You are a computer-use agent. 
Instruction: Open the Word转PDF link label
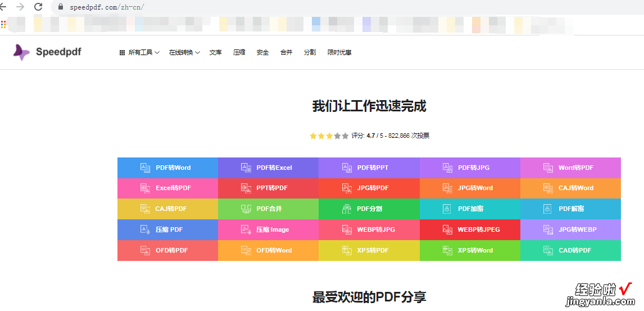coord(576,168)
